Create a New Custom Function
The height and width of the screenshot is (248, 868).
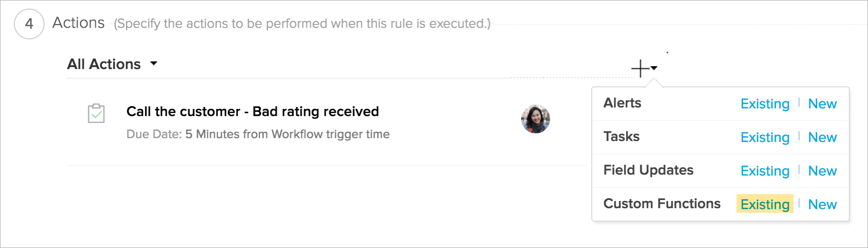[822, 204]
